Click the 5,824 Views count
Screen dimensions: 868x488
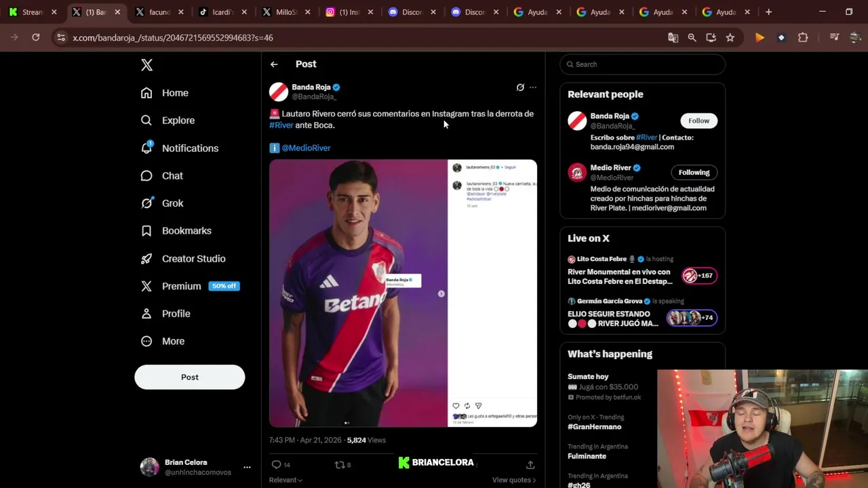tap(366, 440)
